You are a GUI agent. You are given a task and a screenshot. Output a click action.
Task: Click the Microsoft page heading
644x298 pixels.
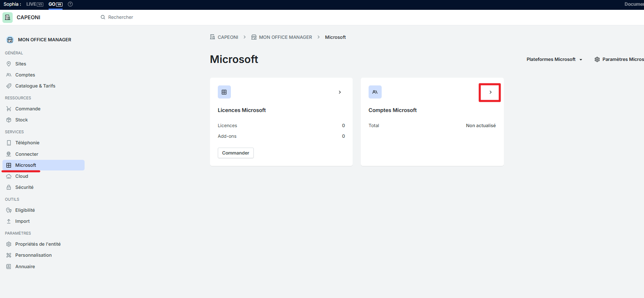pos(234,59)
